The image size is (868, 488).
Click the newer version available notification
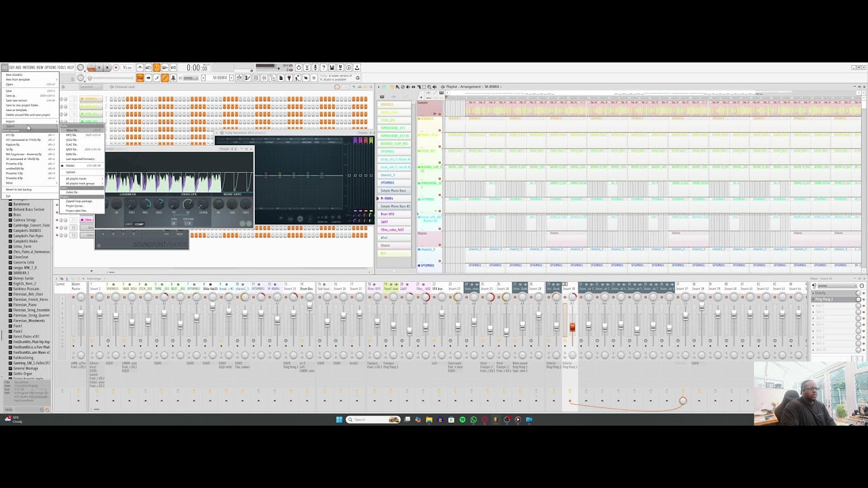click(x=336, y=78)
